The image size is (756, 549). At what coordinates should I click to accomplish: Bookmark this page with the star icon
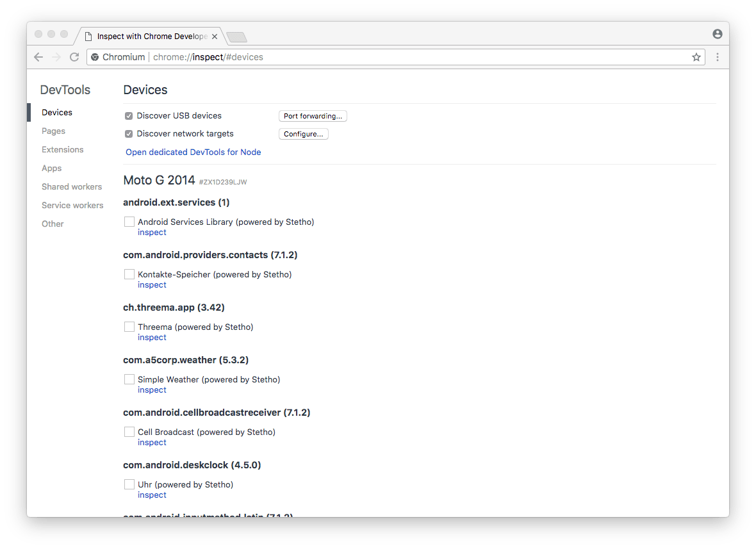click(x=696, y=57)
